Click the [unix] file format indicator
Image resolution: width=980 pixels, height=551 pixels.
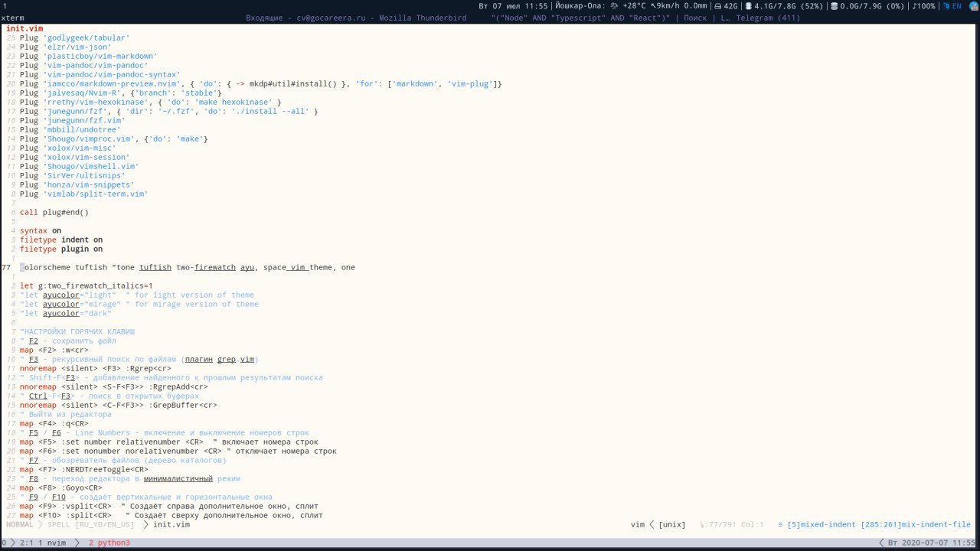672,524
